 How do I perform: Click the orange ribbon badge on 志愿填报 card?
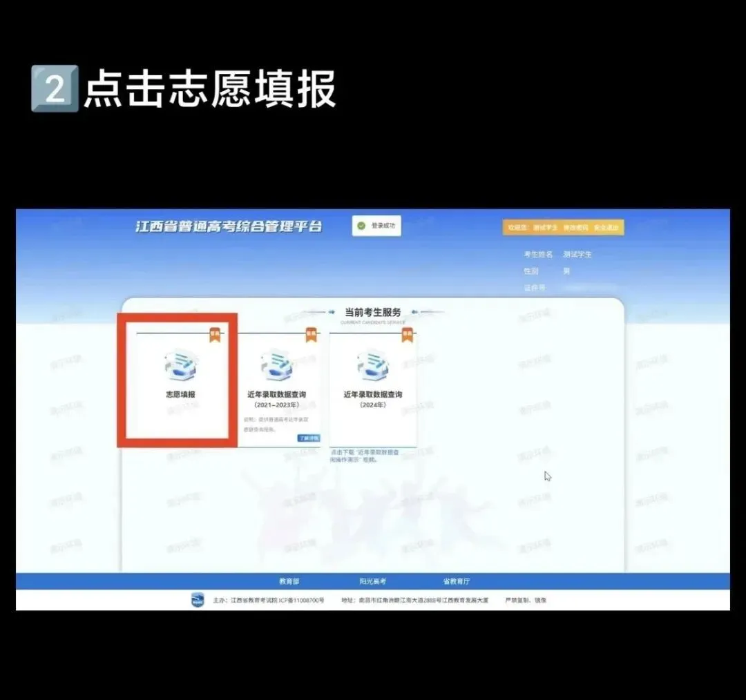(215, 335)
